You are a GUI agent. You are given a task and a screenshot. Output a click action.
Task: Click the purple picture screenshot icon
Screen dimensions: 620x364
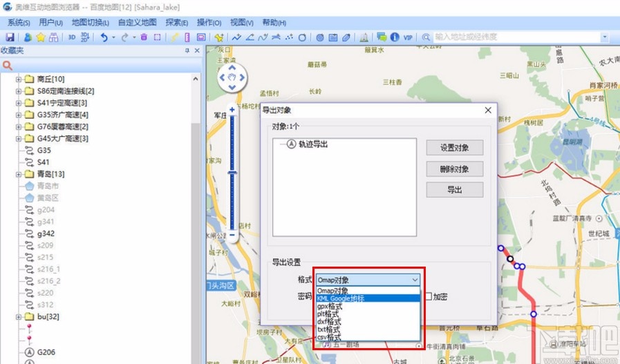pos(201,37)
